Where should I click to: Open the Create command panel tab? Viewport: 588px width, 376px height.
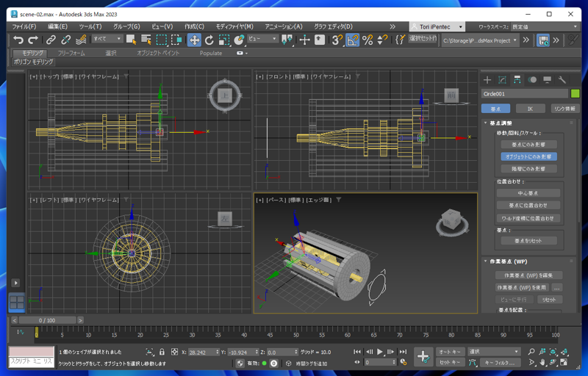point(487,80)
